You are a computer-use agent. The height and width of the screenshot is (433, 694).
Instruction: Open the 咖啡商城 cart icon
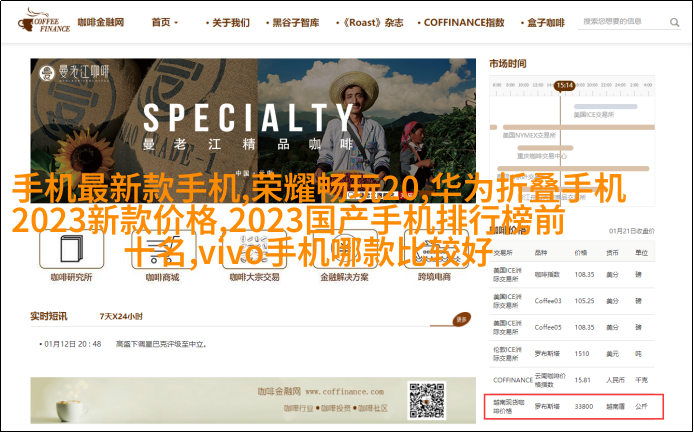(163, 249)
